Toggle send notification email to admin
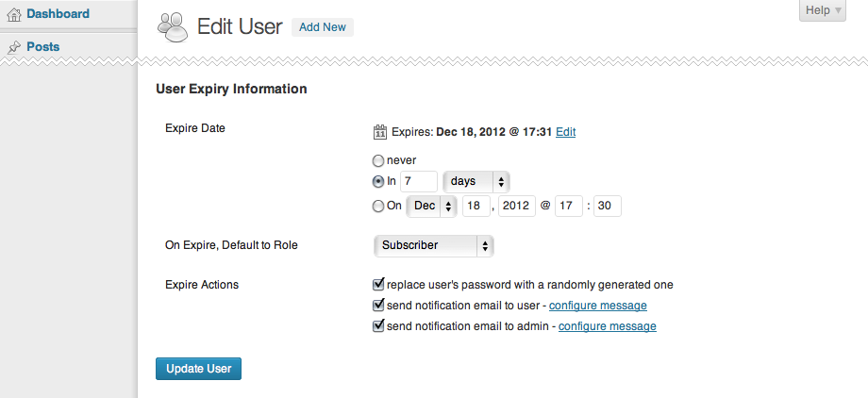The width and height of the screenshot is (868, 398). tap(379, 326)
